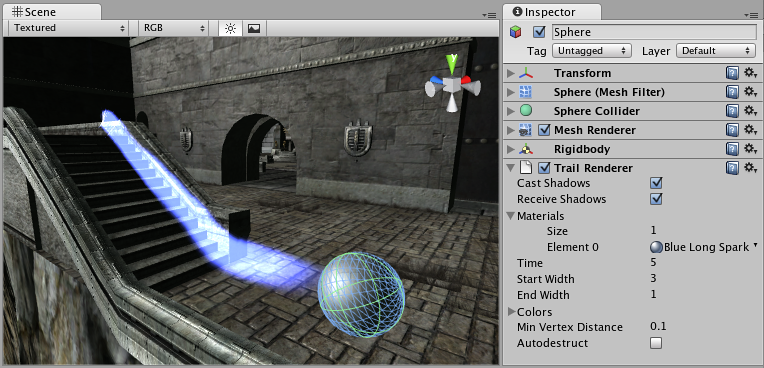This screenshot has height=368, width=764.
Task: Click the red X axis gizmo cone
Action: coord(466,80)
